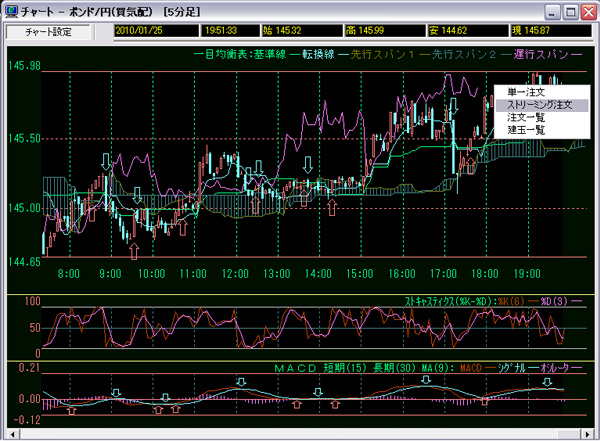Image resolution: width=600 pixels, height=441 pixels.
Task: Click the low price 安 144.62
Action: pos(468,31)
